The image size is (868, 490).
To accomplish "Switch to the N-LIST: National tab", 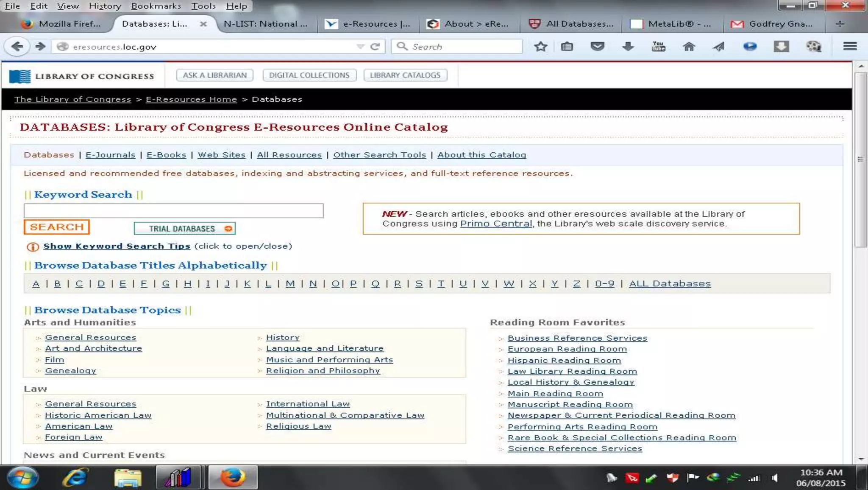I will tap(265, 24).
